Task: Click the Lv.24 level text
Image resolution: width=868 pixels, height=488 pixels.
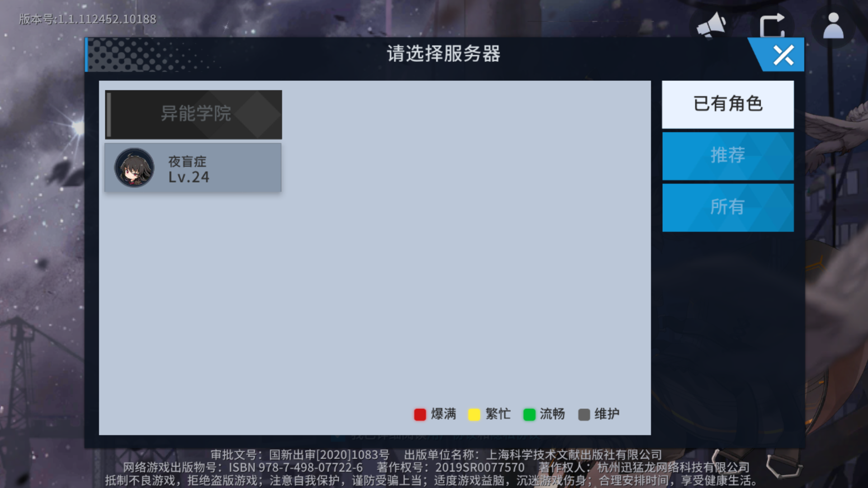Action: [189, 177]
